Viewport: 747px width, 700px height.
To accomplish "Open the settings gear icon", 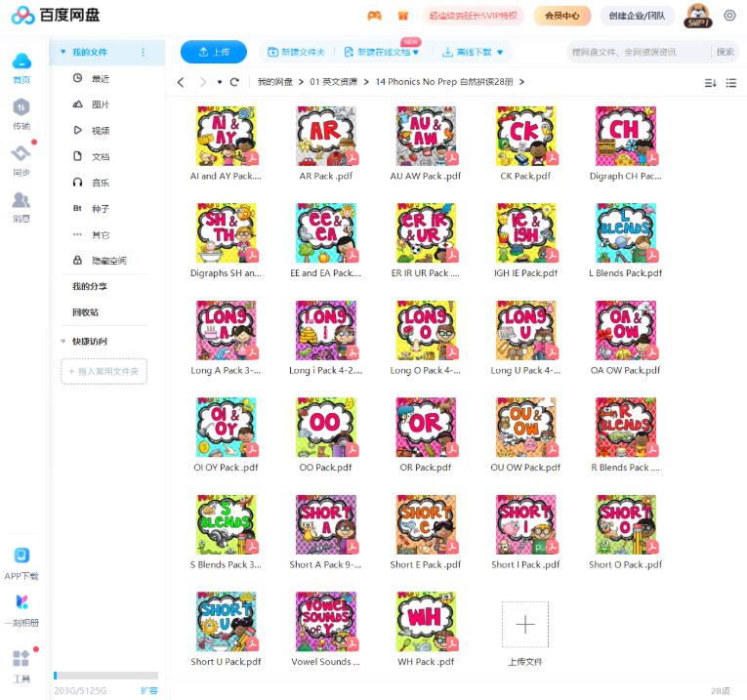I will click(729, 16).
